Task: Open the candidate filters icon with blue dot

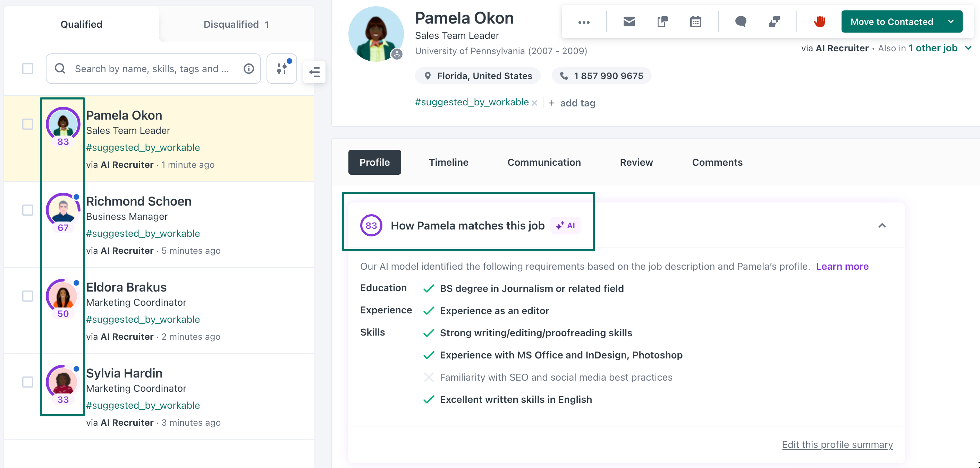Action: coord(281,69)
